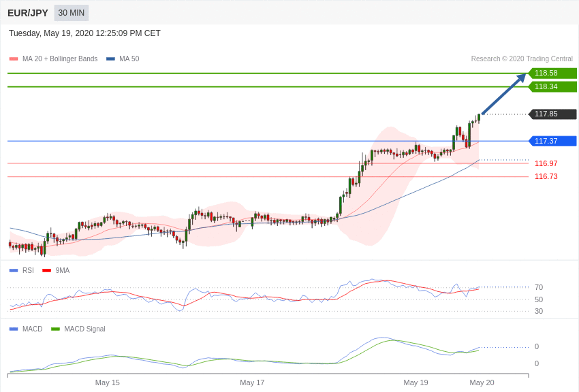Click the May 17 axis date label
The width and height of the screenshot is (579, 392).
252,382
